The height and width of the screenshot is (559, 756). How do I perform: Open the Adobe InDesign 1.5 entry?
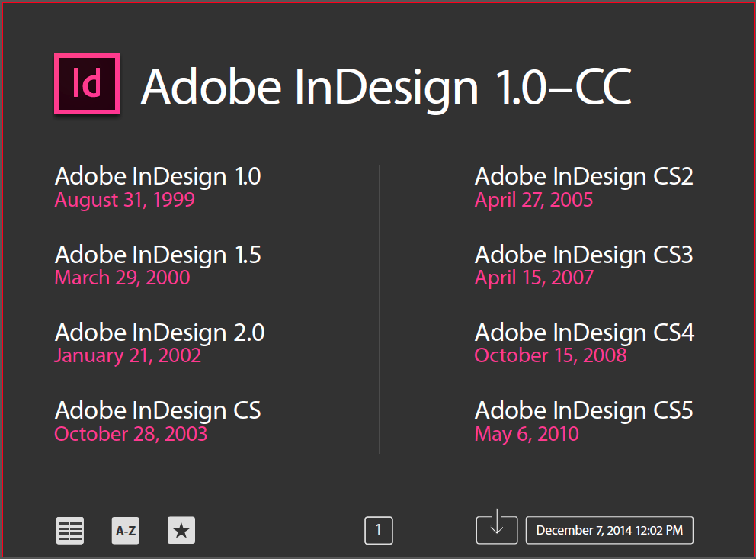coord(158,255)
